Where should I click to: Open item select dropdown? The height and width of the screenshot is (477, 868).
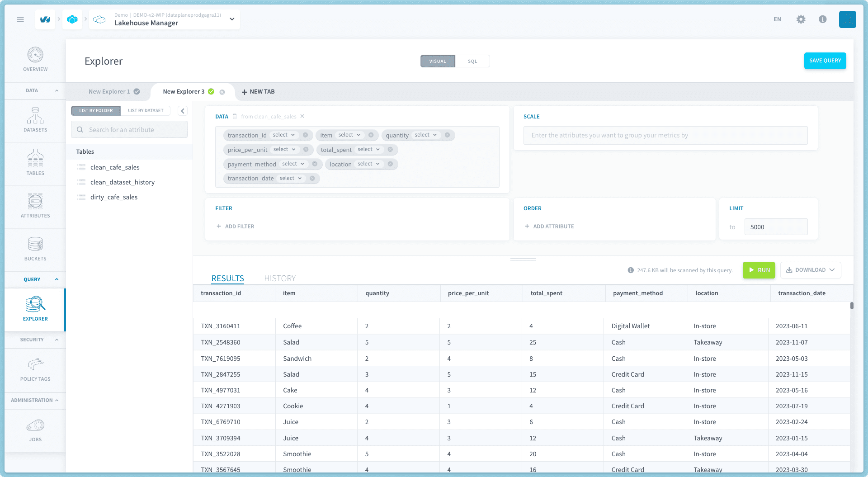[349, 135]
